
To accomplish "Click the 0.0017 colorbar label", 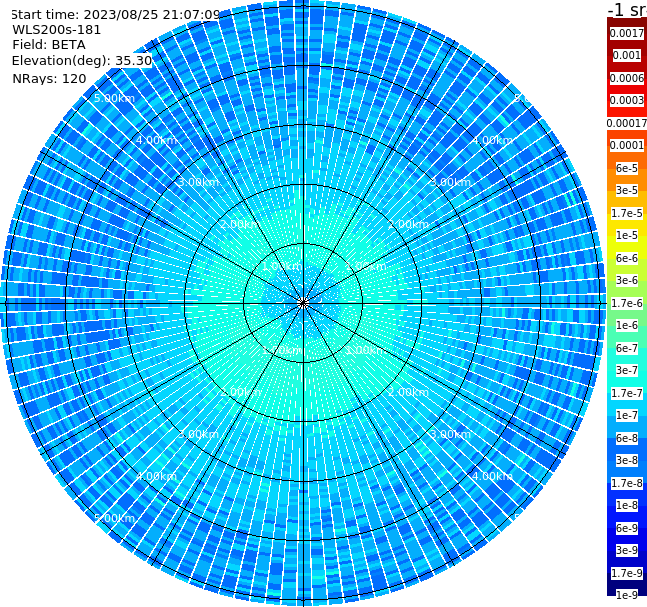I will (627, 33).
